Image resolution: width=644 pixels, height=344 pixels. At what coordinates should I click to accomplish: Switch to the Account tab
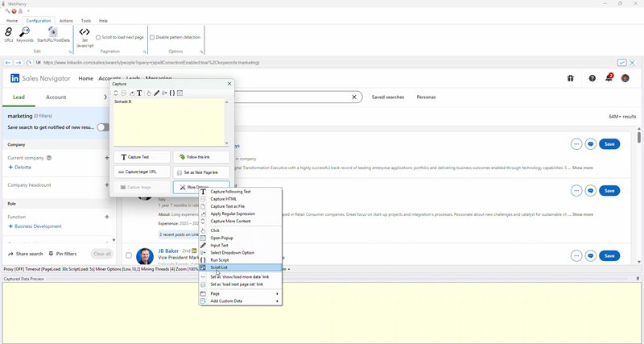pyautogui.click(x=56, y=97)
